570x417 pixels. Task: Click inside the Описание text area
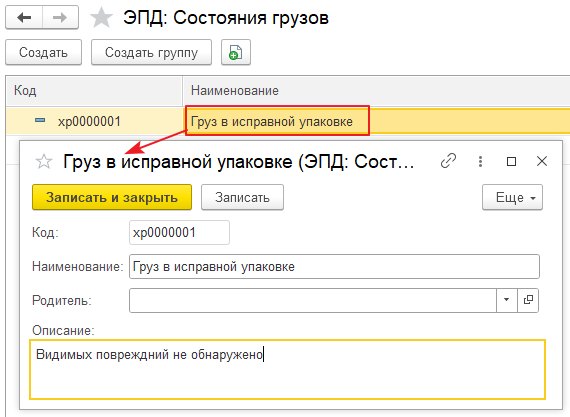point(288,369)
